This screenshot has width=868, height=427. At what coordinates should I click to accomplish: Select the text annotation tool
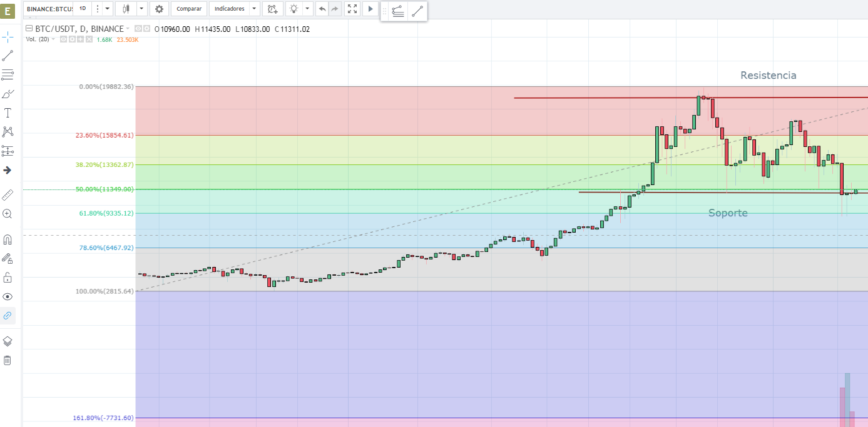click(x=8, y=113)
